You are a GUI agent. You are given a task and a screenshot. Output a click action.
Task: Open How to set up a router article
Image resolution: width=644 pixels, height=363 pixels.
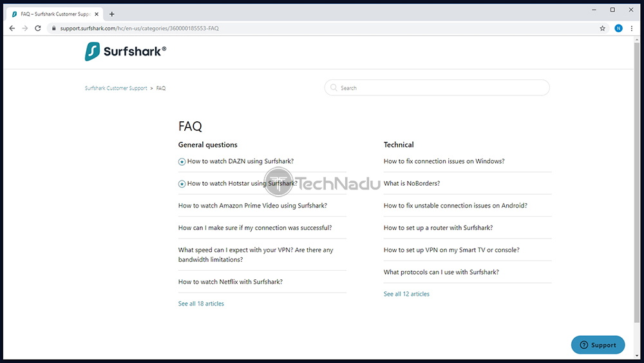438,228
